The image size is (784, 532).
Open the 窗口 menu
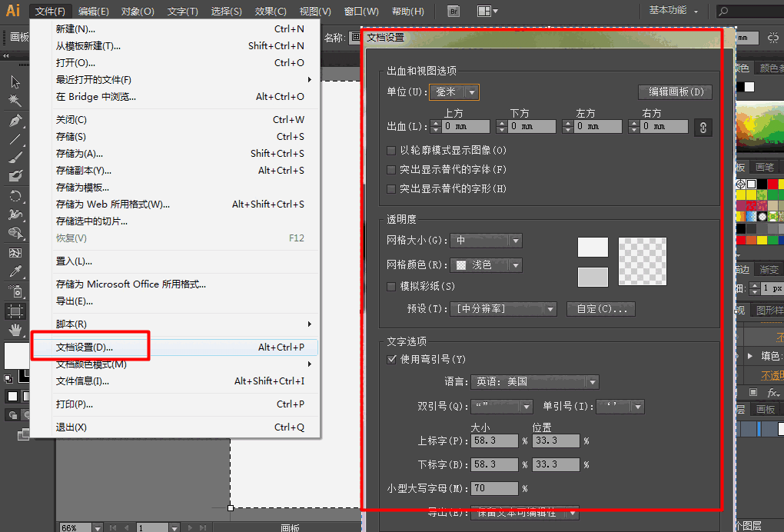tap(360, 11)
